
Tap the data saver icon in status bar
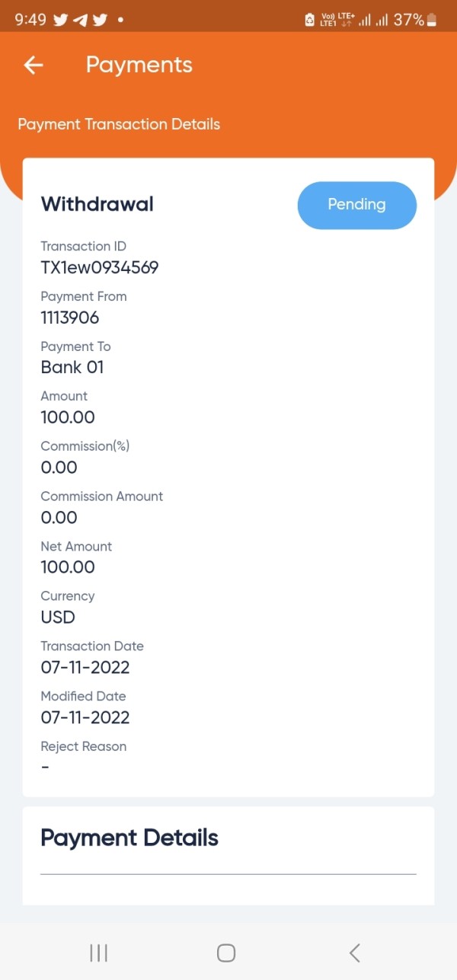point(309,21)
